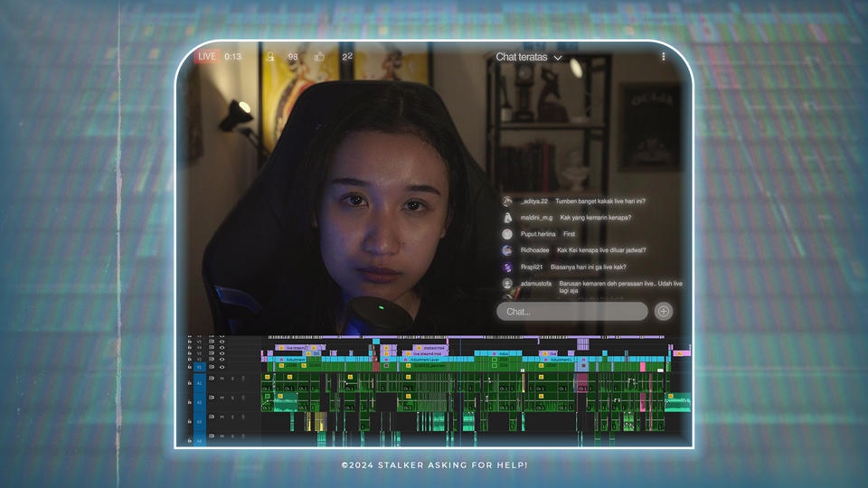Image resolution: width=868 pixels, height=488 pixels.
Task: Toggle V1 track visibility eye
Action: 222,366
